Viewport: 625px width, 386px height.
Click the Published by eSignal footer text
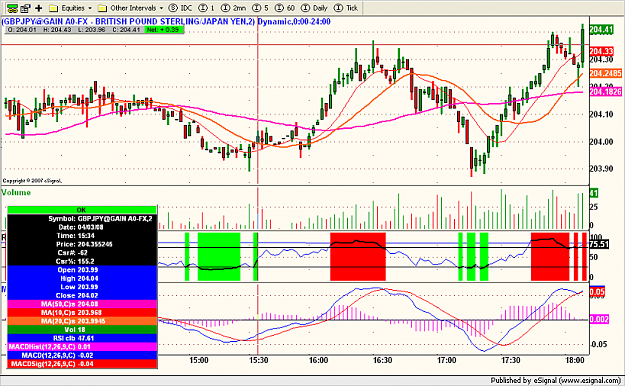[555, 380]
